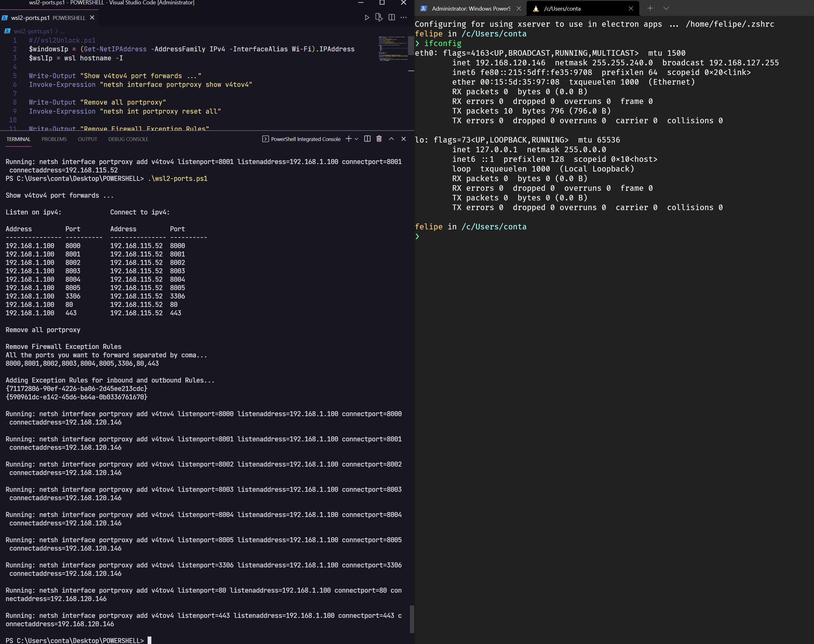
Task: Click the PowerShell Integrated Console shell icon
Action: point(265,139)
